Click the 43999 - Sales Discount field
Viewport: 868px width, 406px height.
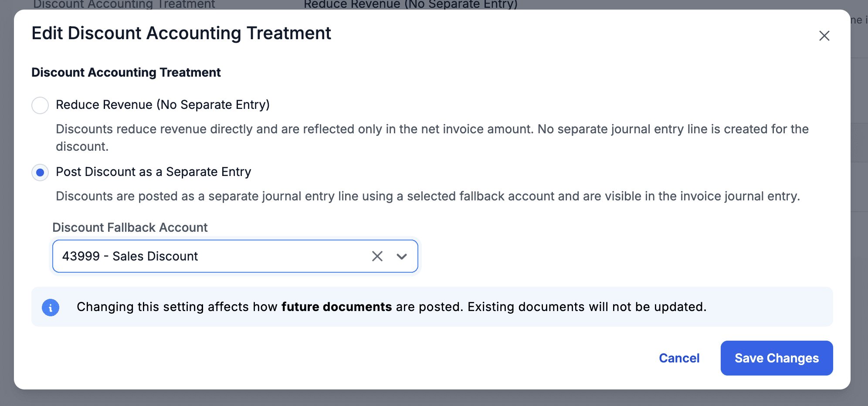click(235, 256)
